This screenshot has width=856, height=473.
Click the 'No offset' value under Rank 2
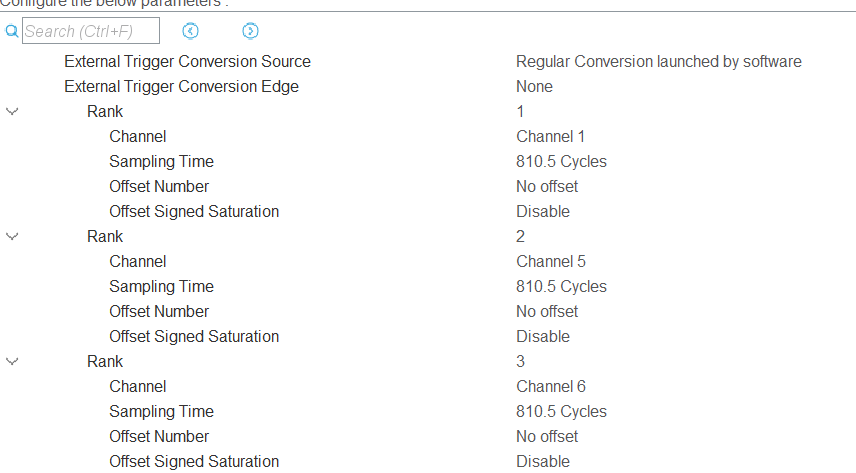[547, 311]
